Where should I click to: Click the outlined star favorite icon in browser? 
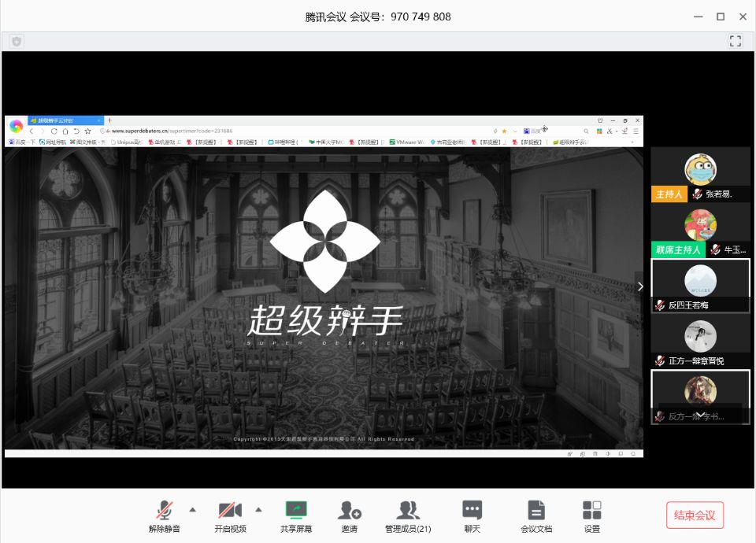(87, 131)
